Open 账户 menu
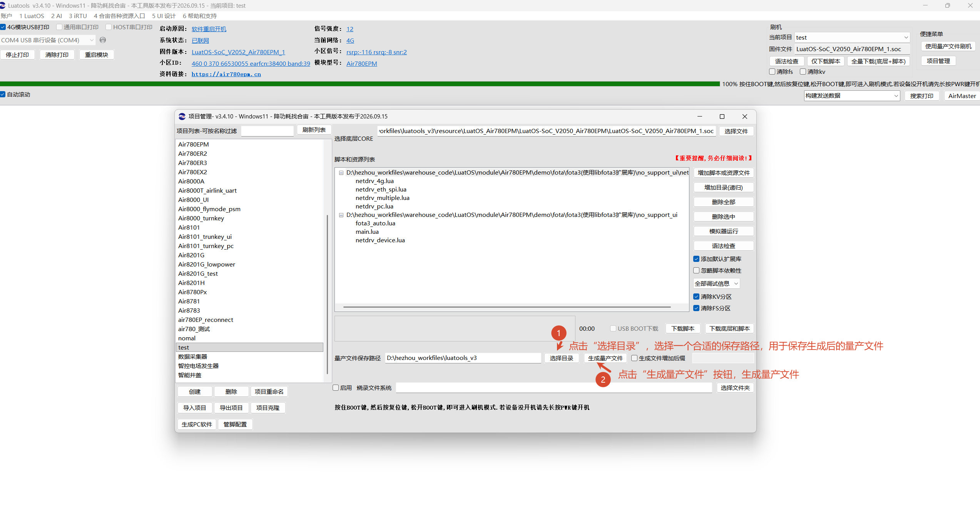Viewport: 980px width, 528px height. pos(7,16)
